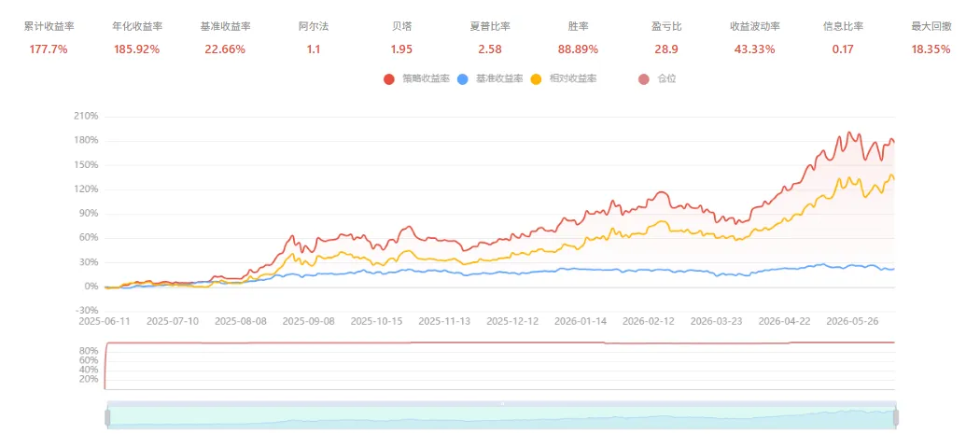Screen dimensions: 980x448
Task: Click the 2025-07-10 x-axis date label
Action: 173,321
